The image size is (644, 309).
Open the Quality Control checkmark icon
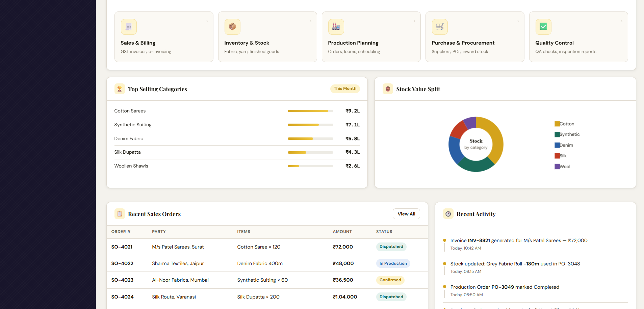tap(543, 27)
